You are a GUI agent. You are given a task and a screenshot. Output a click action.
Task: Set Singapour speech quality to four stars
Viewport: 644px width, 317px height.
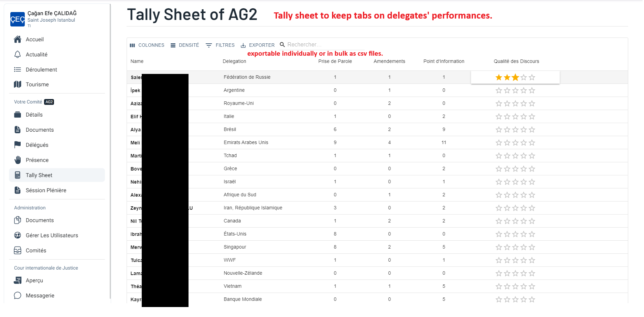[524, 247]
